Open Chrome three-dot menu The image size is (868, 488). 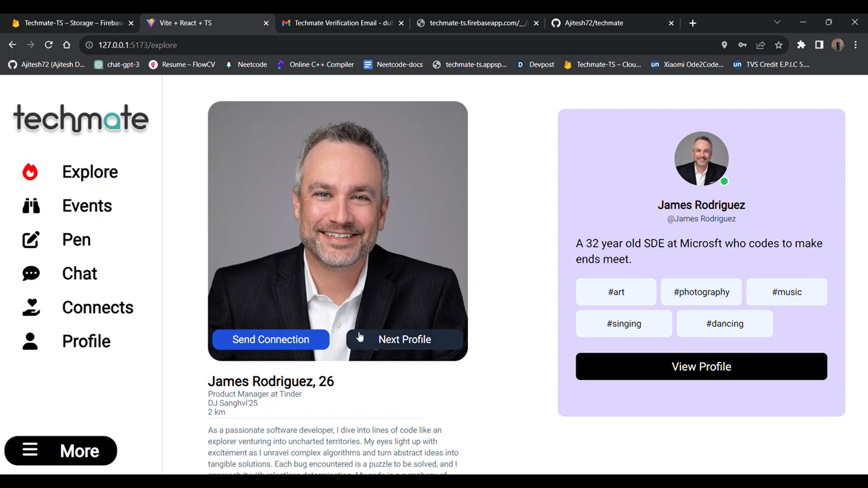point(855,45)
